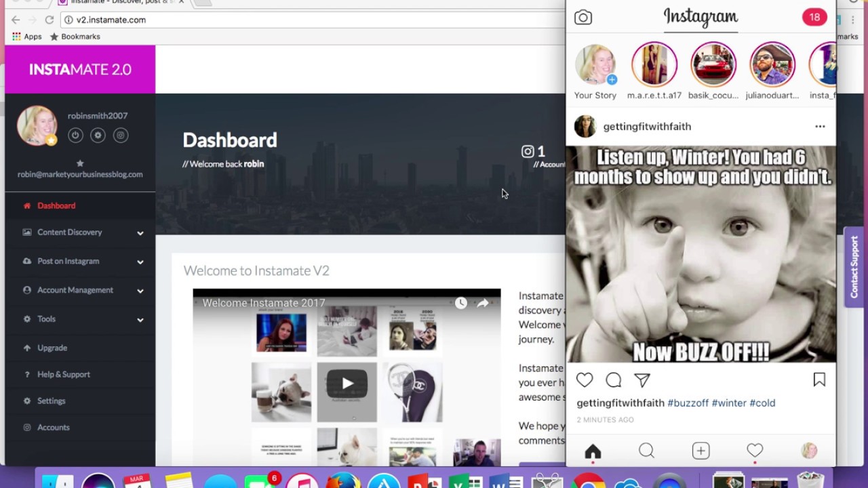Expand the Tools sidebar menu
This screenshot has width=868, height=488.
(x=80, y=319)
